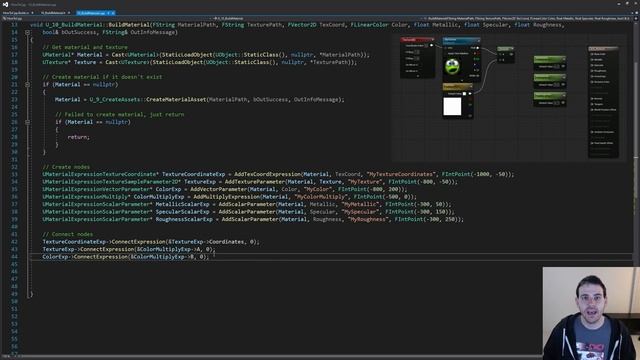This screenshot has width=640, height=360.
Task: Select the Multiply node in the material graph
Action: click(x=506, y=54)
